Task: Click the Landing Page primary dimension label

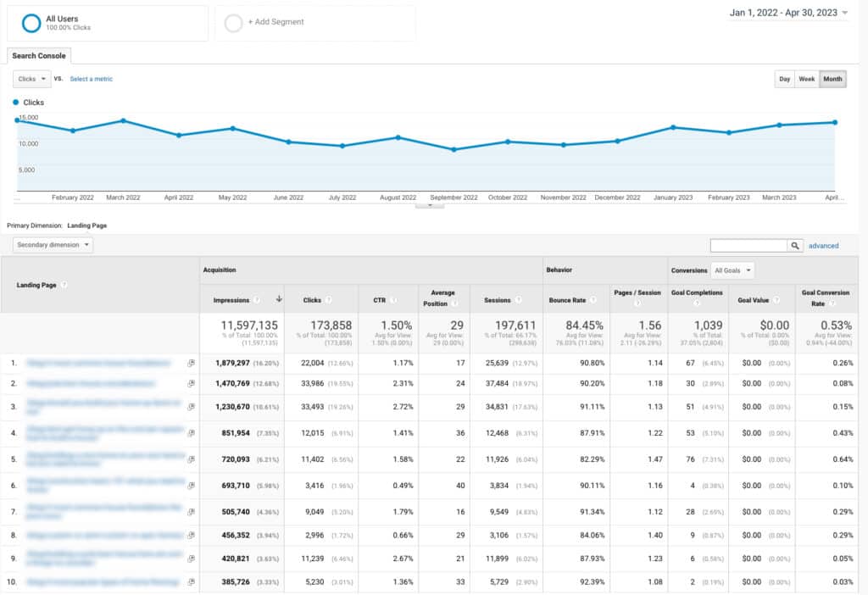Action: (87, 225)
